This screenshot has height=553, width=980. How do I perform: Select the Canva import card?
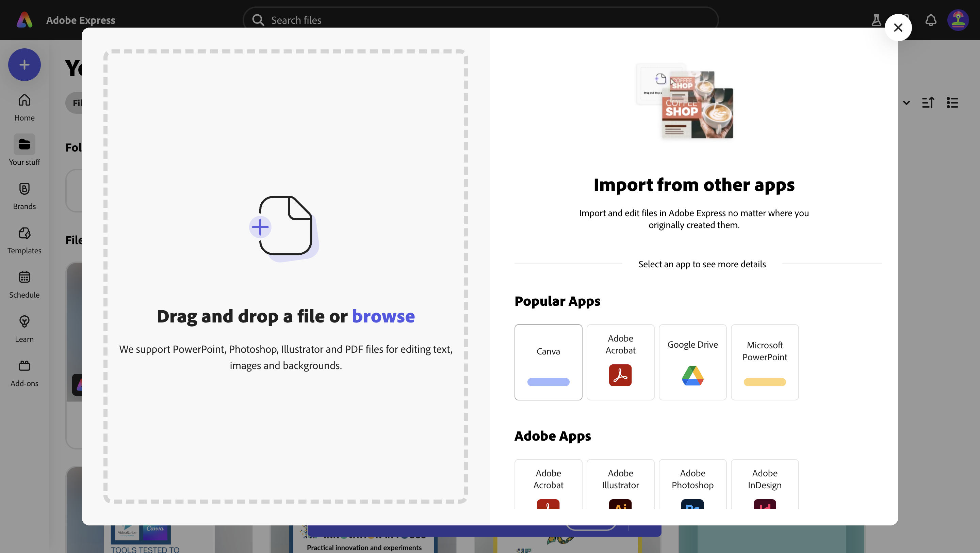(548, 362)
